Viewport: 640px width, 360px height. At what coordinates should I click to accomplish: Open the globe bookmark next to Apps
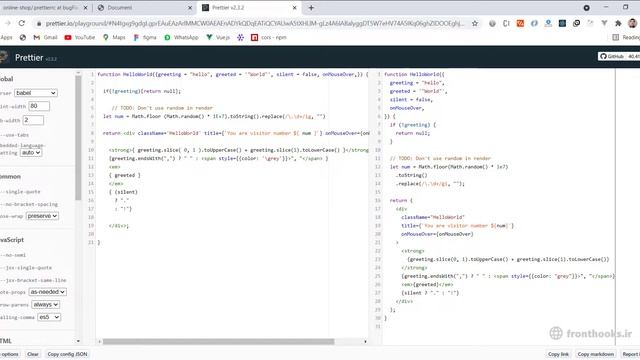click(x=23, y=37)
